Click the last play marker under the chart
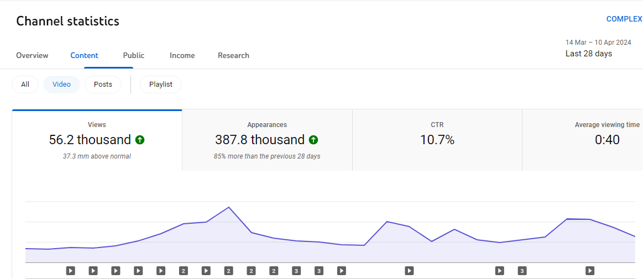 pos(590,271)
